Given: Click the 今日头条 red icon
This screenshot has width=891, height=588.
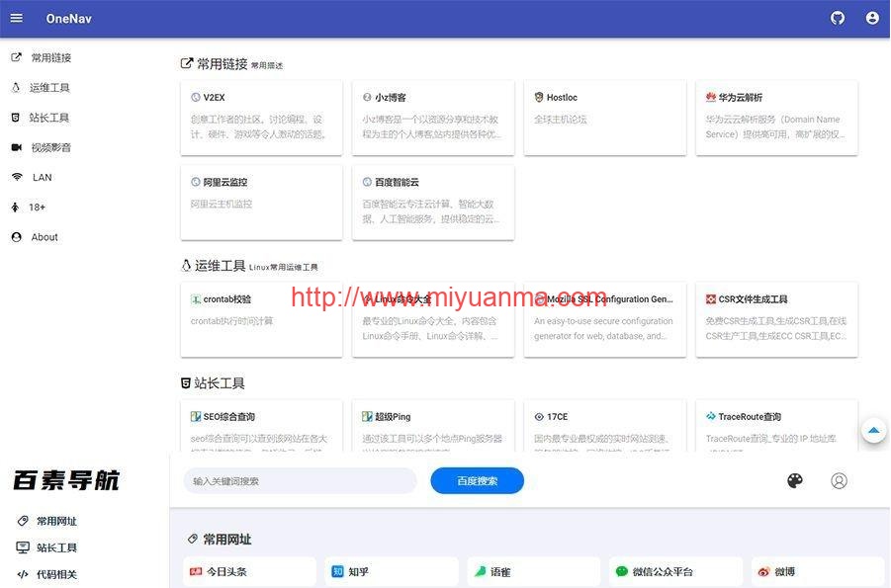Looking at the screenshot, I should coord(196,571).
